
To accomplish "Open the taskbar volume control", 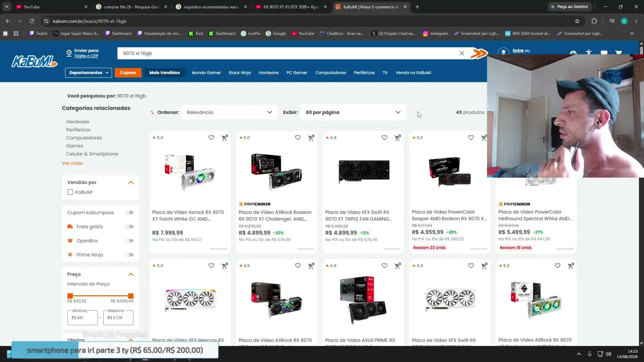I will (609, 354).
